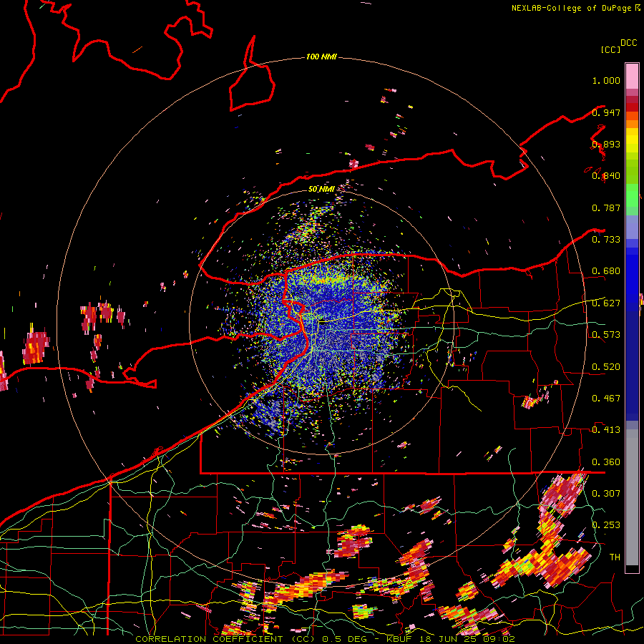The image size is (644, 644).
Task: Click the 50 NMI range ring label
Action: pyautogui.click(x=321, y=189)
